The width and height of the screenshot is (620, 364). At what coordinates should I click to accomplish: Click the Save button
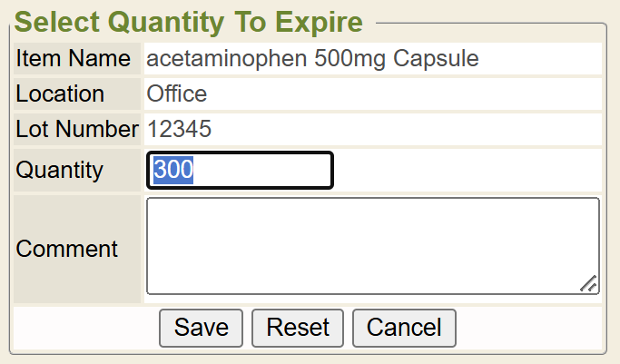coord(201,328)
